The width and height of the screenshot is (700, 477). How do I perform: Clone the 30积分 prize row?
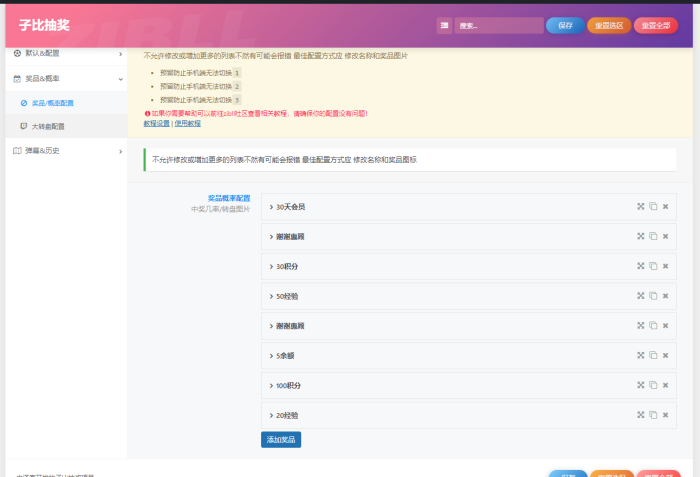point(653,266)
